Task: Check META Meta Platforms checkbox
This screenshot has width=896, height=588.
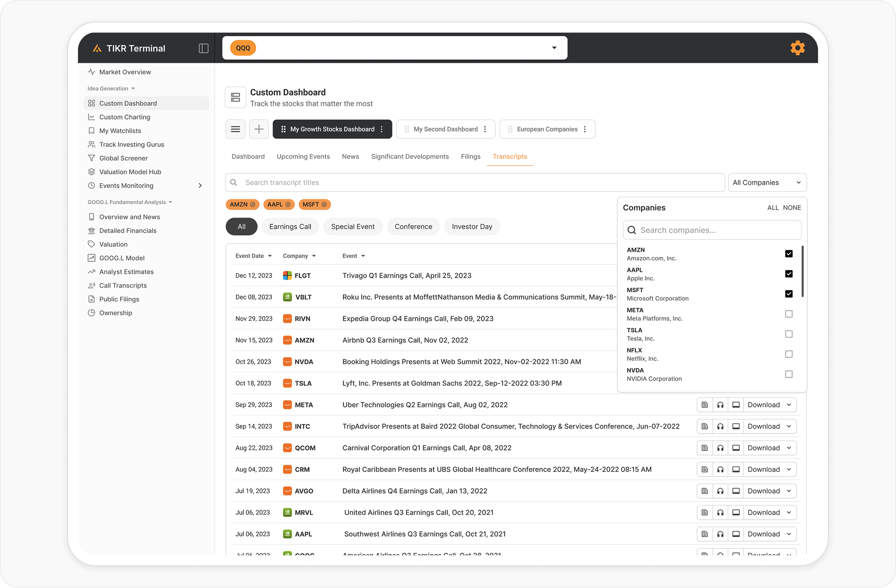Action: [x=789, y=314]
